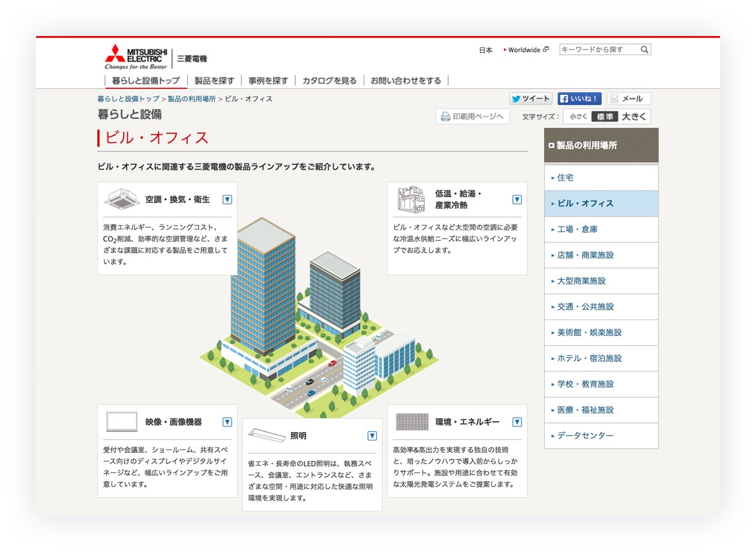Set font size to 標準
The height and width of the screenshot is (552, 756).
coord(604,117)
